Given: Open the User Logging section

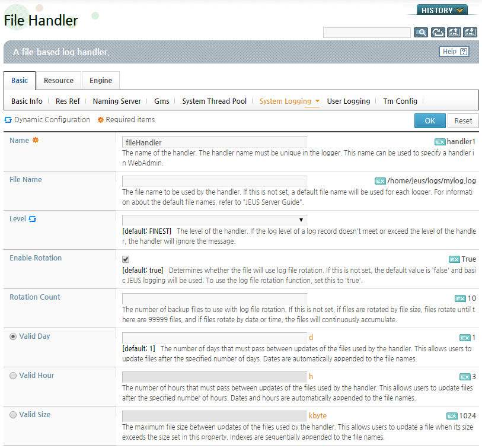Looking at the screenshot, I should (x=349, y=101).
